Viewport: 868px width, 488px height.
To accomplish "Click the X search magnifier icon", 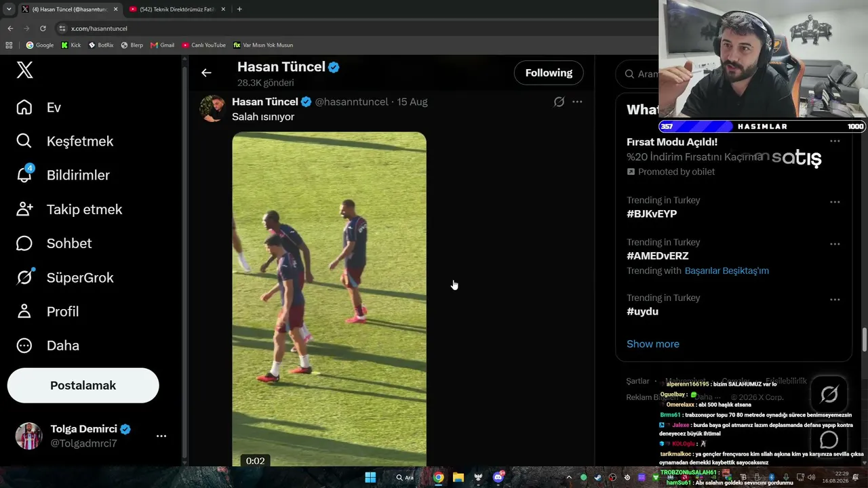I will [630, 74].
